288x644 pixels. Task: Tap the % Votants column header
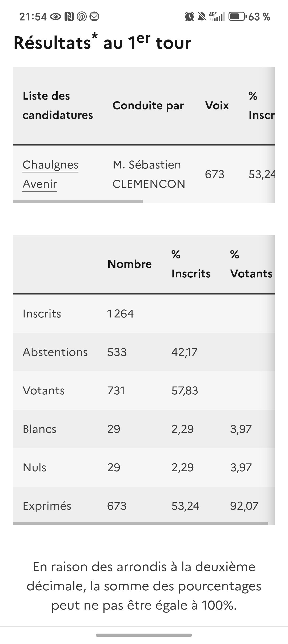click(251, 264)
